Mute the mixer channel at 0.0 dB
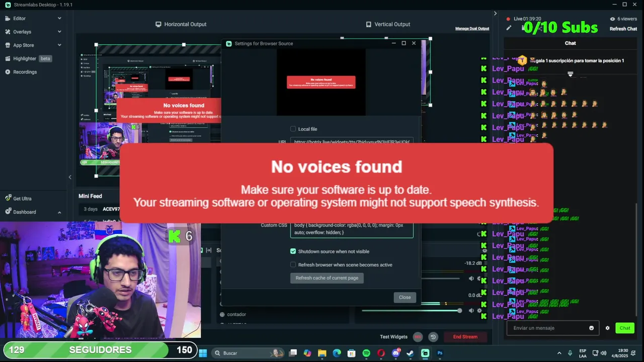The height and width of the screenshot is (362, 644). click(471, 311)
